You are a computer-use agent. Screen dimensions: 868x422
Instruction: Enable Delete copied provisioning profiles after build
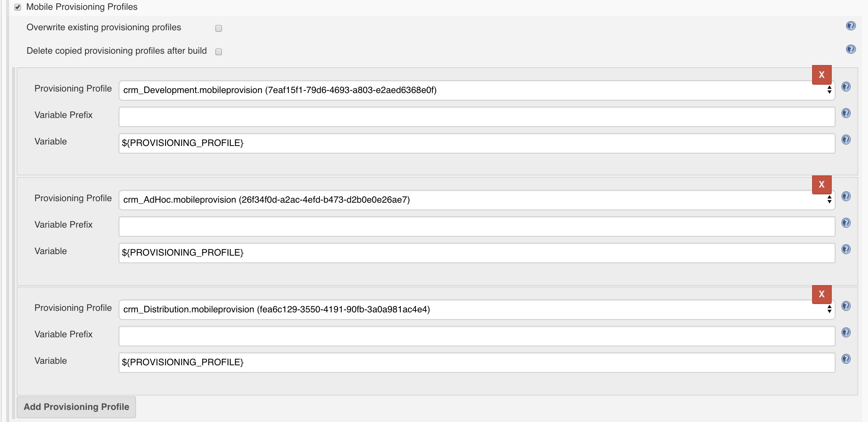point(218,52)
